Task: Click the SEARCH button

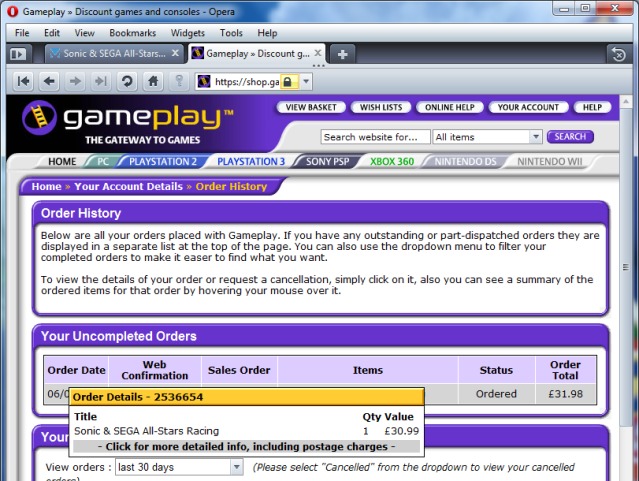Action: [570, 137]
